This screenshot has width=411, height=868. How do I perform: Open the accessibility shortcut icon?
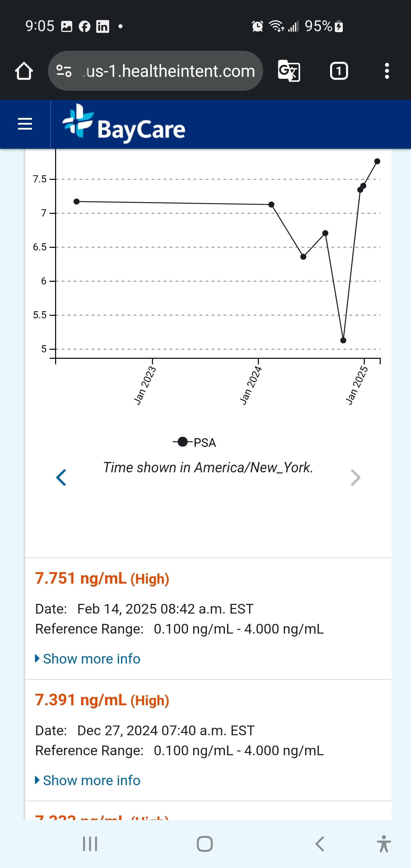click(384, 844)
